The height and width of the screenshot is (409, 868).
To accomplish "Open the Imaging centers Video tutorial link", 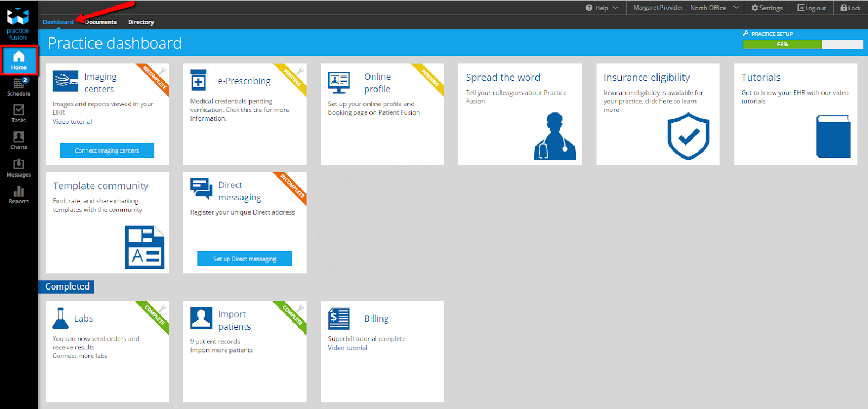I will 72,122.
